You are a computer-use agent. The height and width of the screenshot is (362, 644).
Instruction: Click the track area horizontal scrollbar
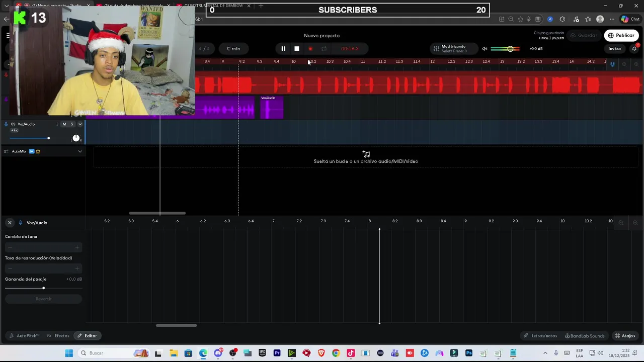(x=157, y=213)
